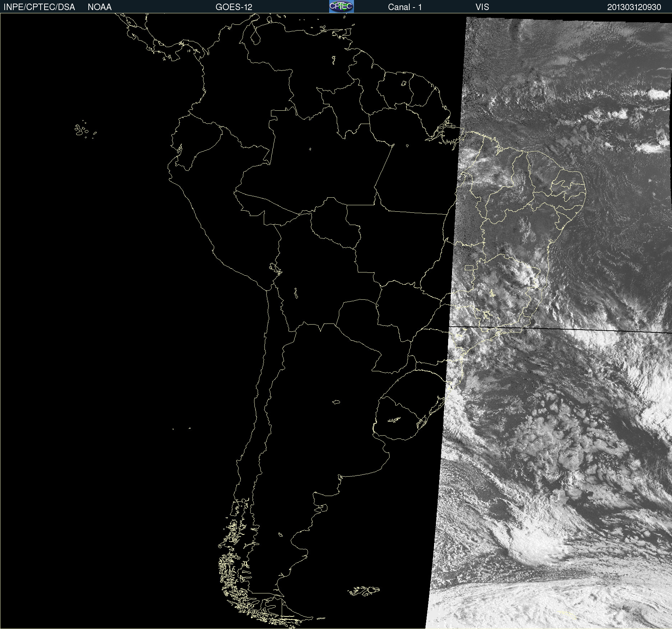This screenshot has width=672, height=629.
Task: Click the NOAA label in the header
Action: tap(100, 7)
